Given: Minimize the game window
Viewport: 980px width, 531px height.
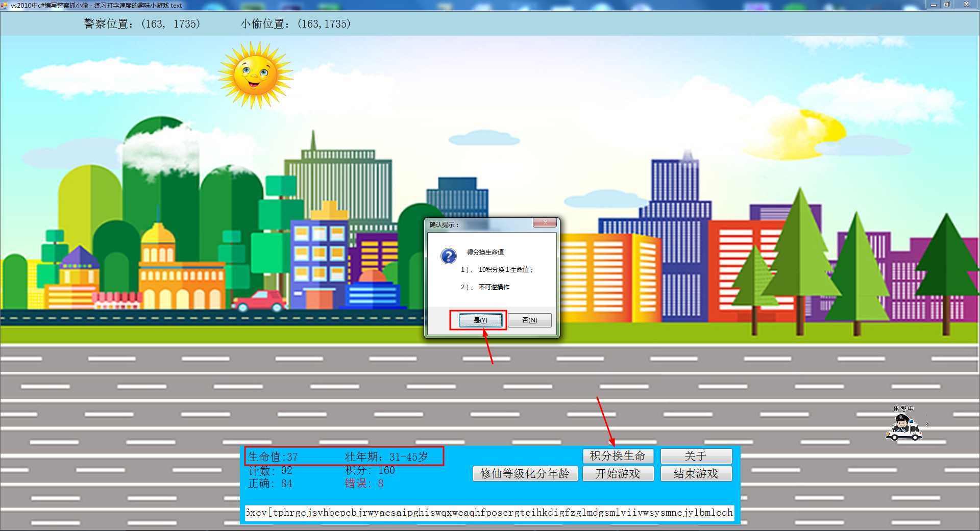Looking at the screenshot, I should tap(934, 5).
